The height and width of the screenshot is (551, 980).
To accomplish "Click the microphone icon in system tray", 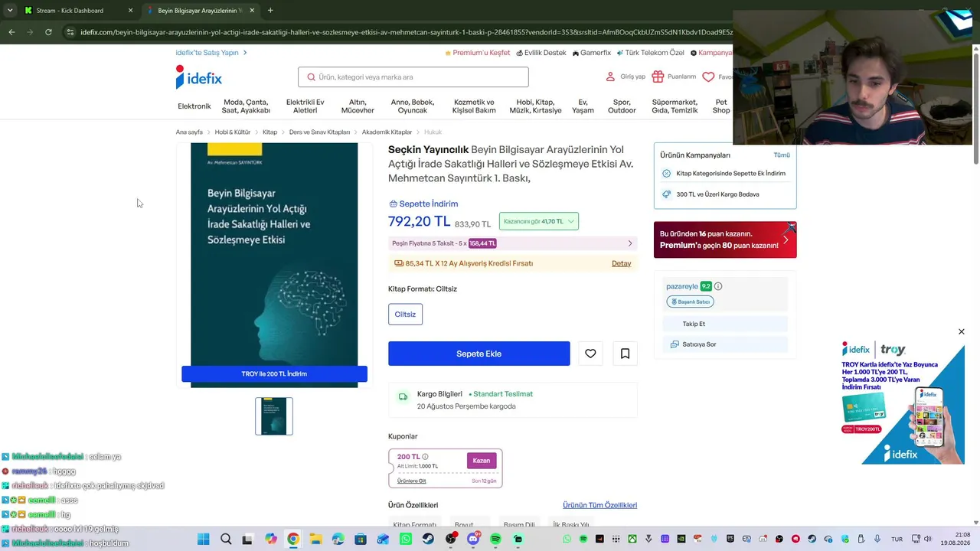I will (x=877, y=540).
